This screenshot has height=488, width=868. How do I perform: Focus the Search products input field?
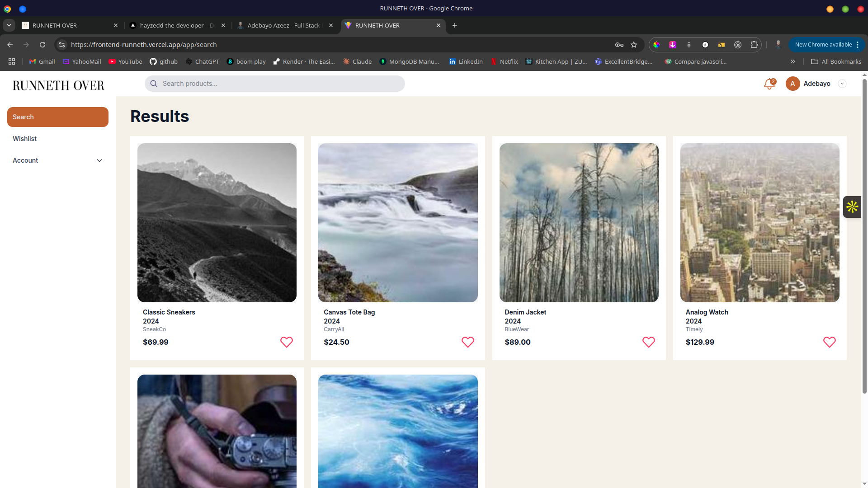[275, 84]
